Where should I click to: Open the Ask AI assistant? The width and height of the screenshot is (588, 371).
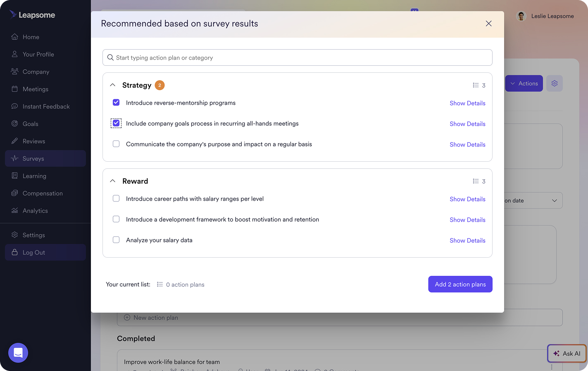(x=567, y=353)
